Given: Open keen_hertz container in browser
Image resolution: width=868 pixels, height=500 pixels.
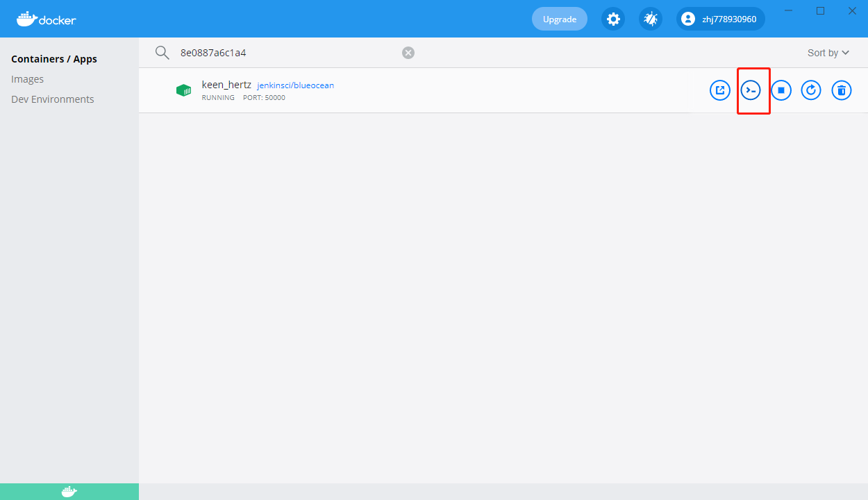Looking at the screenshot, I should tap(720, 90).
